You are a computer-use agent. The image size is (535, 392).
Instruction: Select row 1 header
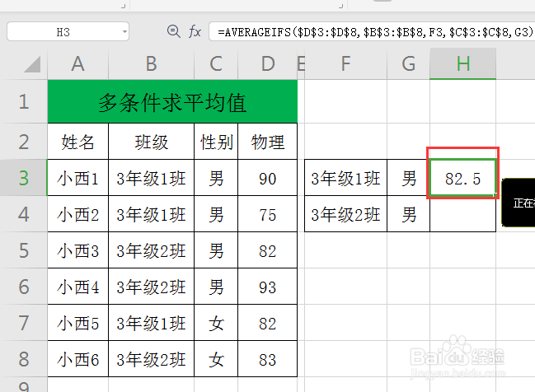point(24,101)
